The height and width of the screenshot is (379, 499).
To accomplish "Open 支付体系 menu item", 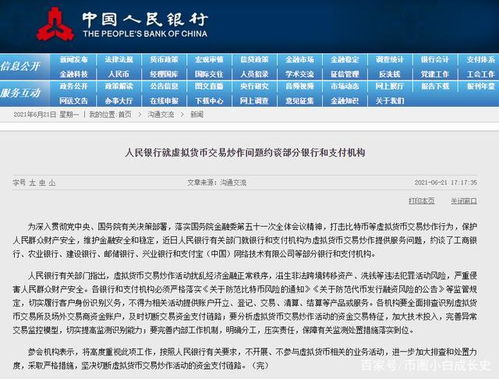I will [x=480, y=60].
